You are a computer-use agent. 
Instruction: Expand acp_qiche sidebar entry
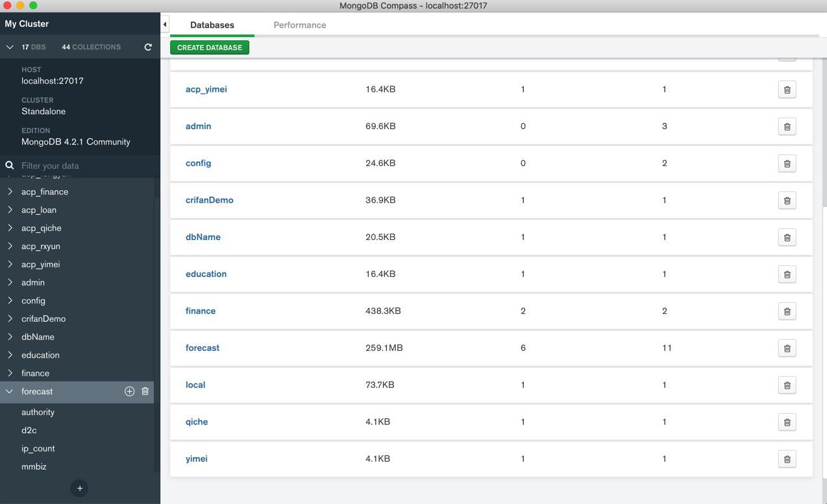click(x=10, y=228)
